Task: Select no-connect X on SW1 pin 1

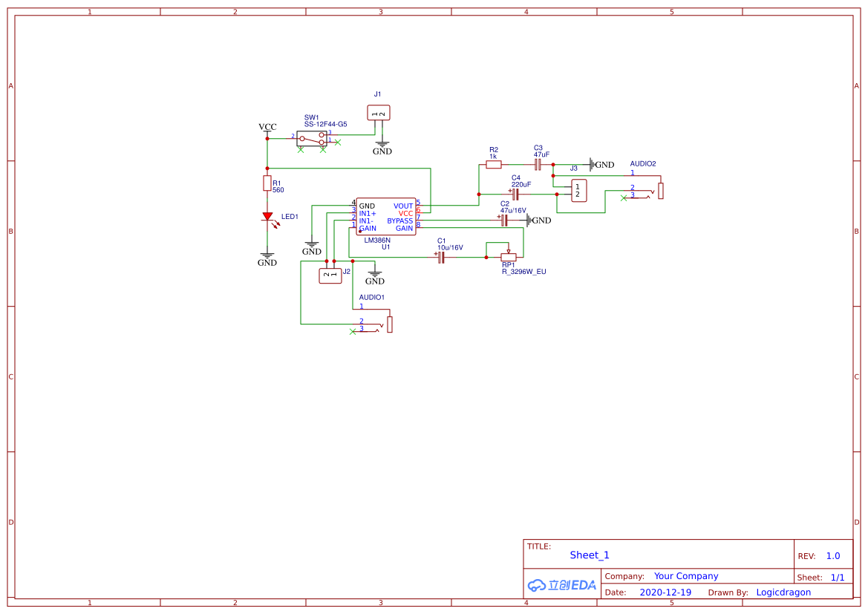Action: pos(338,143)
